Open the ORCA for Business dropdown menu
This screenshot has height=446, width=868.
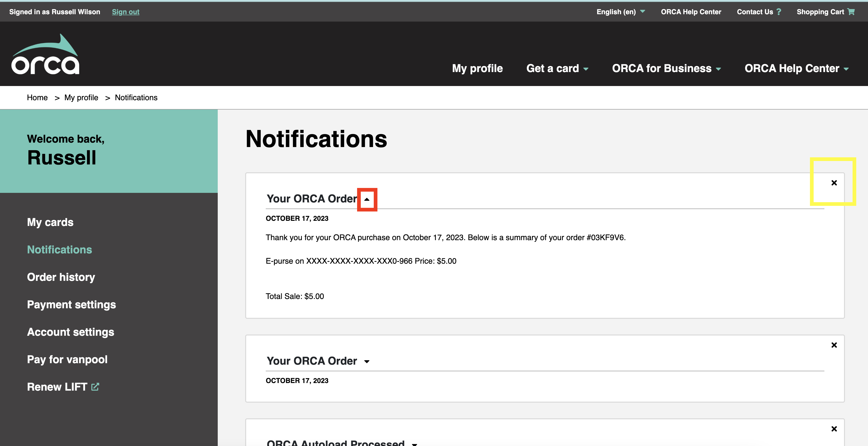click(666, 68)
